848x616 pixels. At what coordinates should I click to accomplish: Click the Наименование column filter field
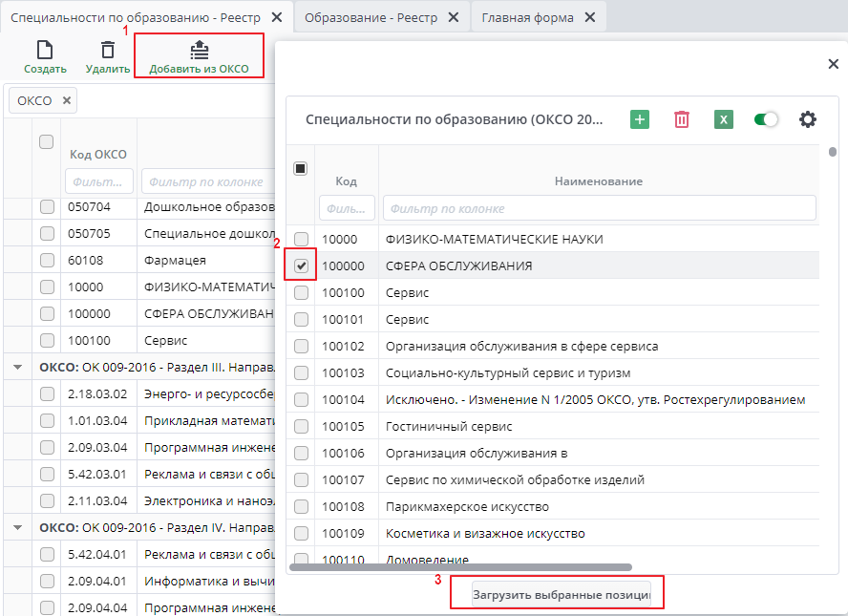click(599, 208)
